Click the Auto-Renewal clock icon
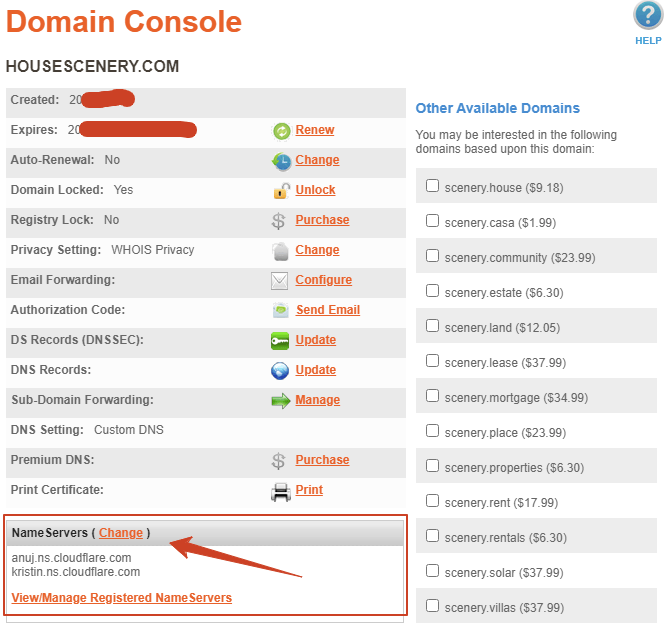The width and height of the screenshot is (664, 628). click(280, 161)
